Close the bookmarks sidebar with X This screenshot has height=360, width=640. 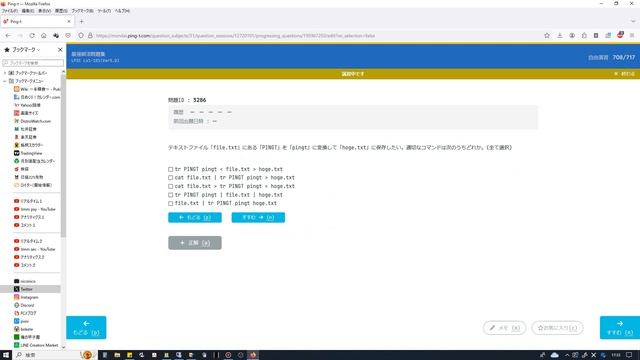coord(60,49)
